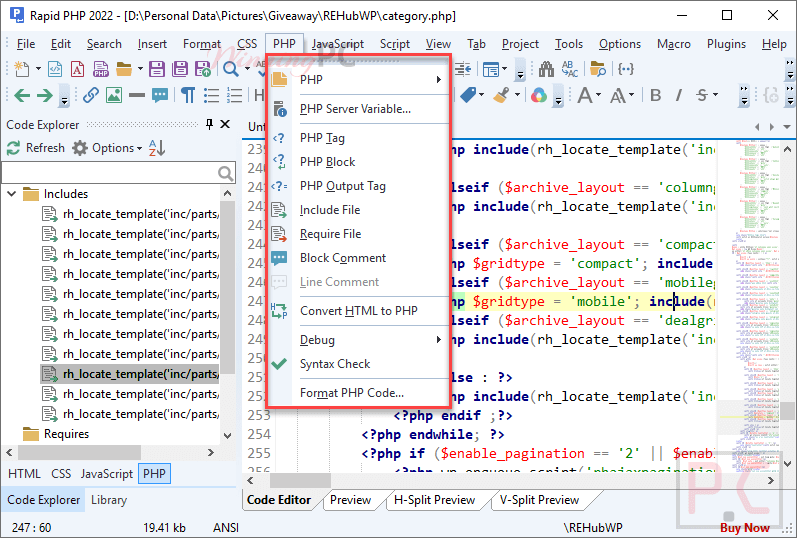Switch to the H-Split Preview tab
Screen dimensions: 797x538
coord(434,500)
